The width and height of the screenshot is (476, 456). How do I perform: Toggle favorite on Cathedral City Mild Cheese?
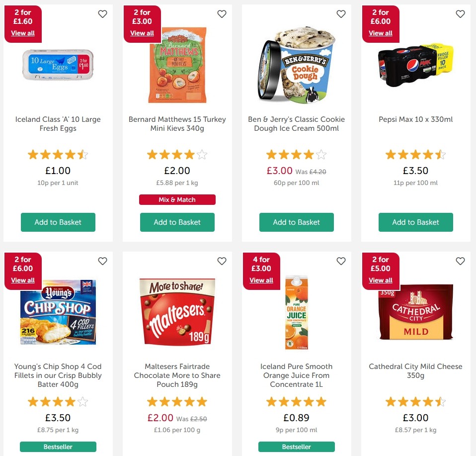(x=460, y=261)
